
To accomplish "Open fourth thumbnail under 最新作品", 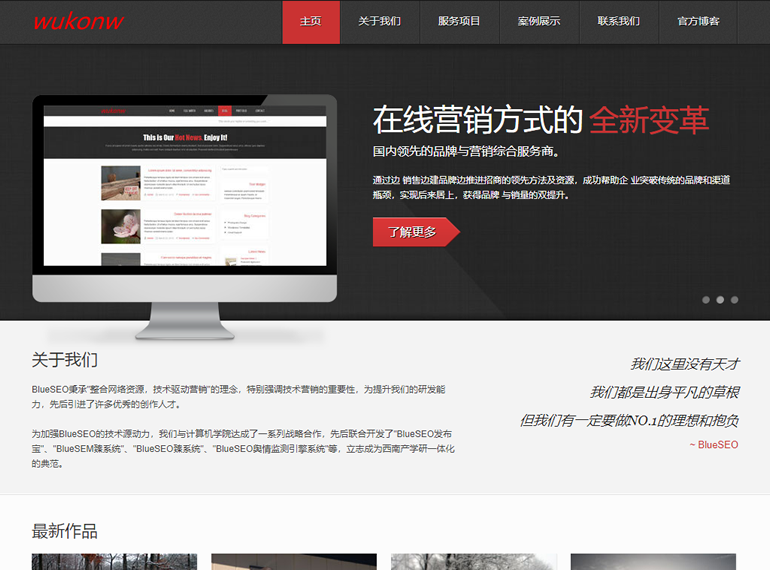I will 653,561.
